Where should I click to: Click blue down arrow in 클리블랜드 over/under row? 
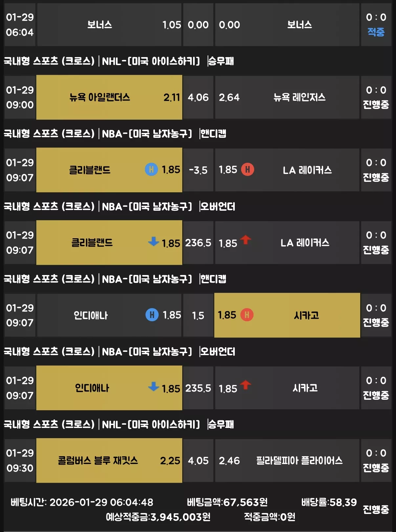pos(153,242)
